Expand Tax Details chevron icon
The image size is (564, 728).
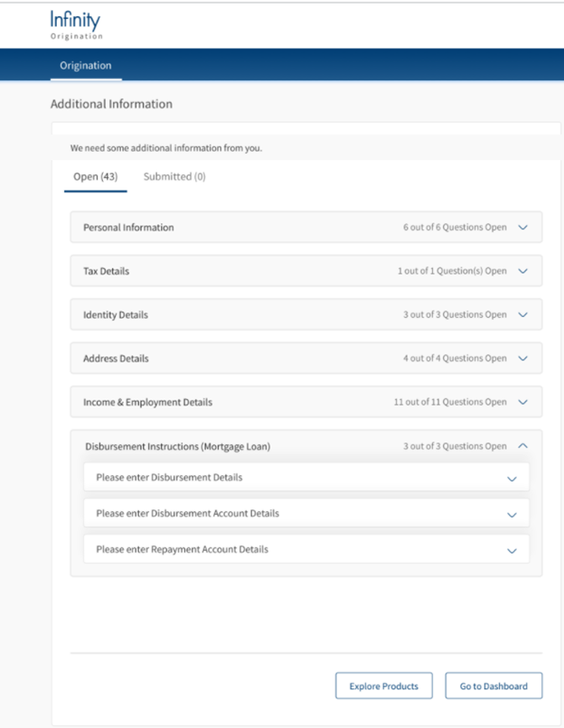[x=522, y=271]
